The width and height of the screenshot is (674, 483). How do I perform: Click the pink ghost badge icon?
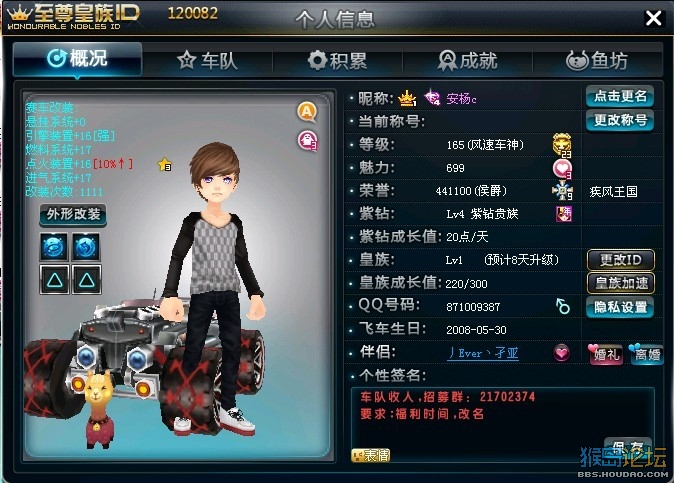(307, 140)
